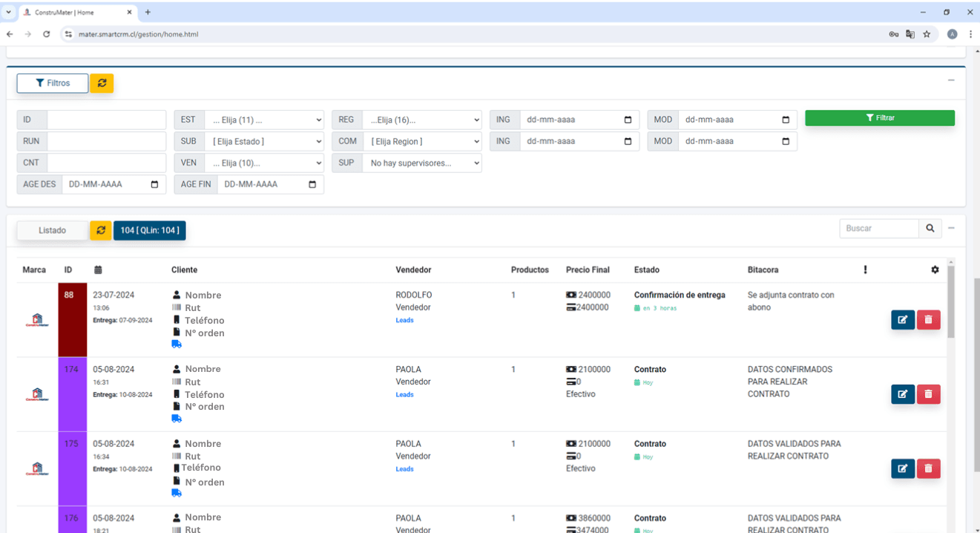The width and height of the screenshot is (980, 533).
Task: Click ConstruMater brand logo in row 88
Action: [x=36, y=320]
